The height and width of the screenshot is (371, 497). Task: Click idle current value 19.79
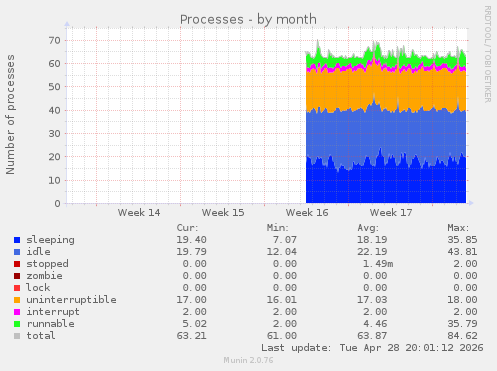click(192, 252)
